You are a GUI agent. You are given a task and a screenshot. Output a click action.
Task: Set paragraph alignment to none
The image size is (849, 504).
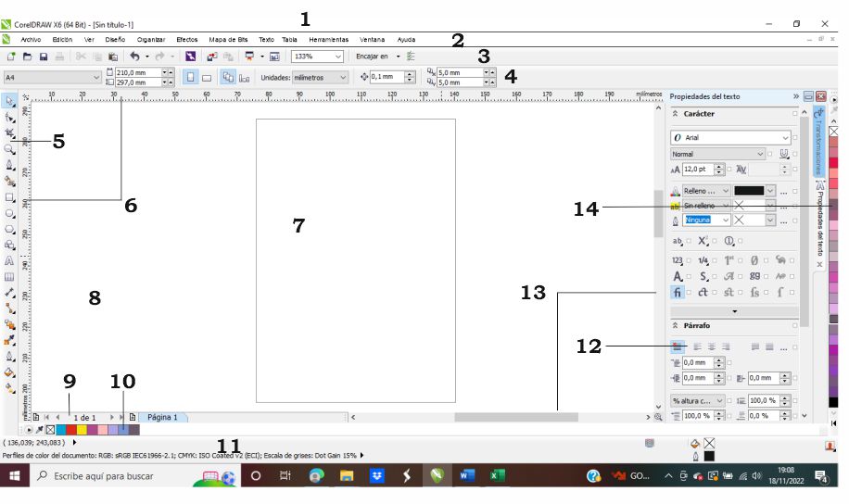point(678,347)
